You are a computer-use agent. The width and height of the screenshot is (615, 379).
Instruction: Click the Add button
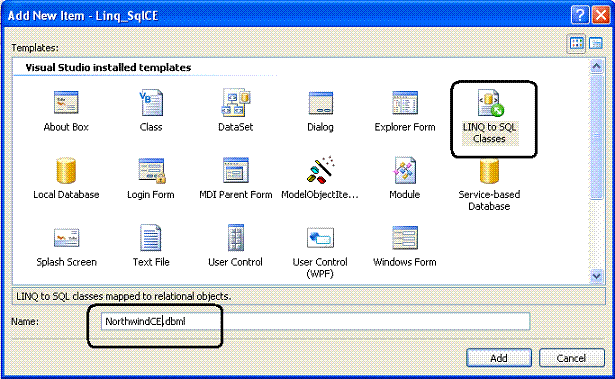499,358
